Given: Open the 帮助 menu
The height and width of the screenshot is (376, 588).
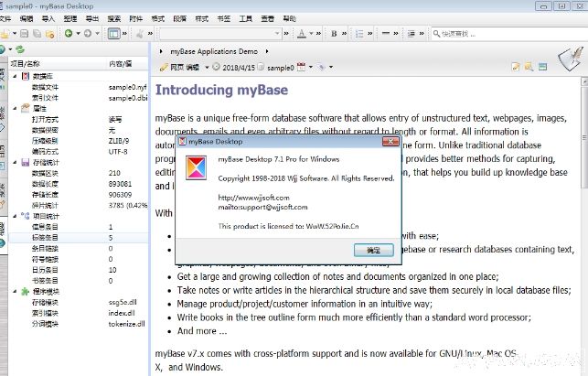Looking at the screenshot, I should (x=289, y=19).
